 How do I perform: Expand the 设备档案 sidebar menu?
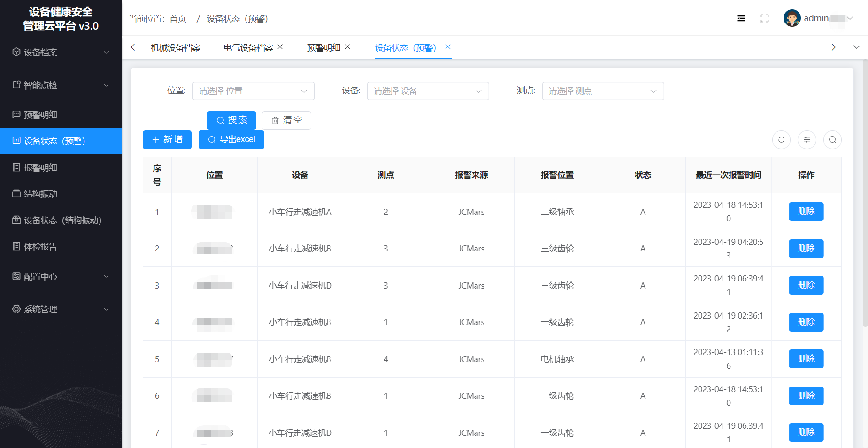click(61, 52)
